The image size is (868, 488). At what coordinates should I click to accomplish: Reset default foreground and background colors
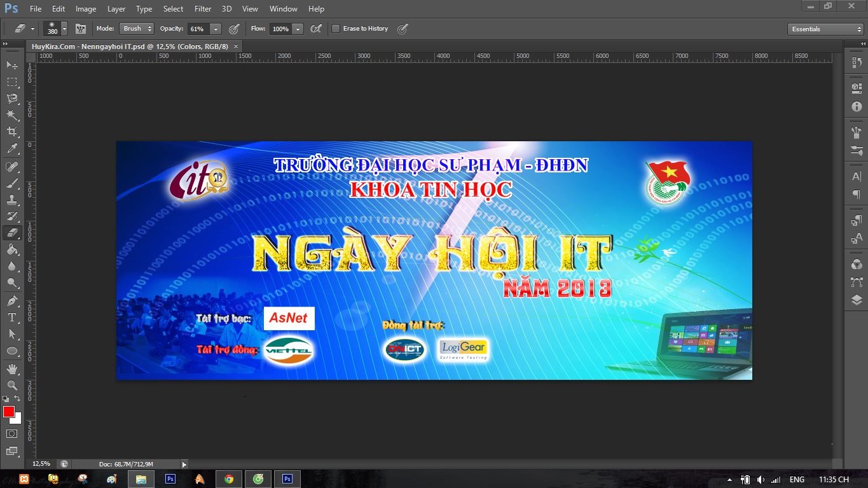point(6,399)
